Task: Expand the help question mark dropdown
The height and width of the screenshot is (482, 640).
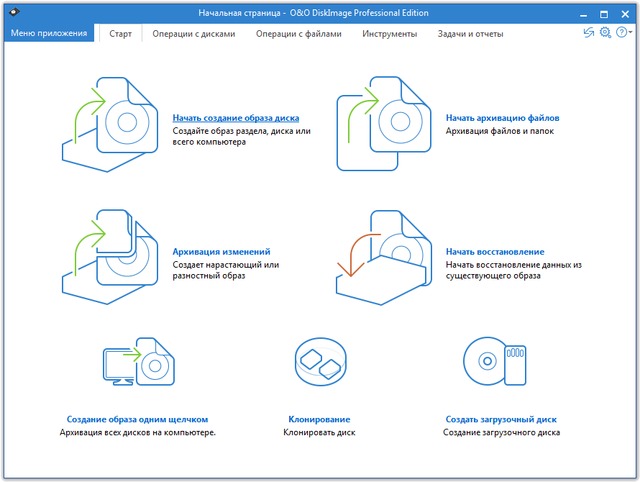Action: click(x=624, y=34)
